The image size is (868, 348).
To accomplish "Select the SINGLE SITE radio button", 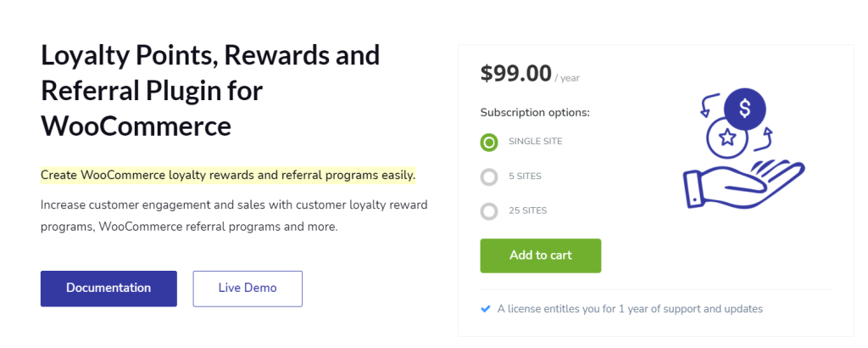I will pos(489,142).
